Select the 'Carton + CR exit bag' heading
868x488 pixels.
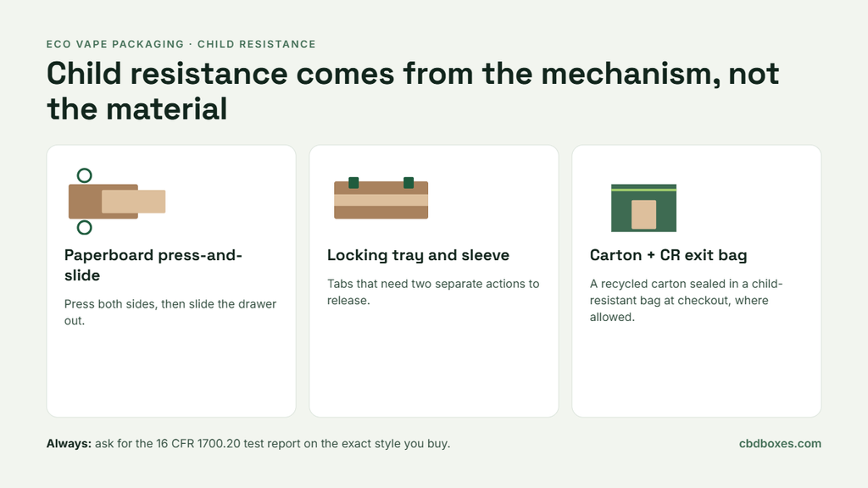(x=668, y=255)
